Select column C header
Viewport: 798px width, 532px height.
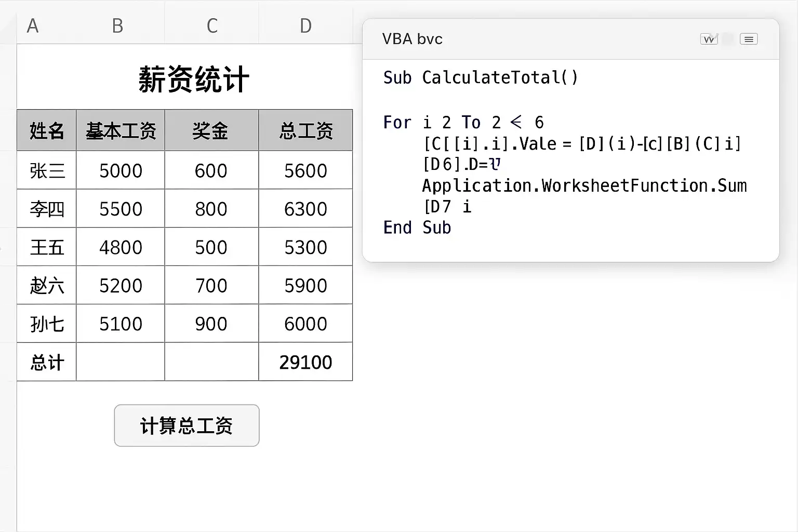point(212,25)
